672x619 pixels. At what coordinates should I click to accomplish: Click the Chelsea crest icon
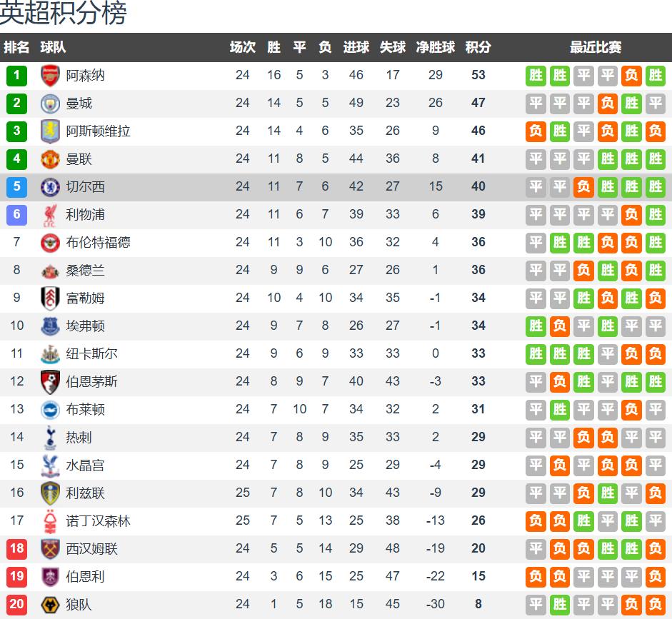coord(50,187)
